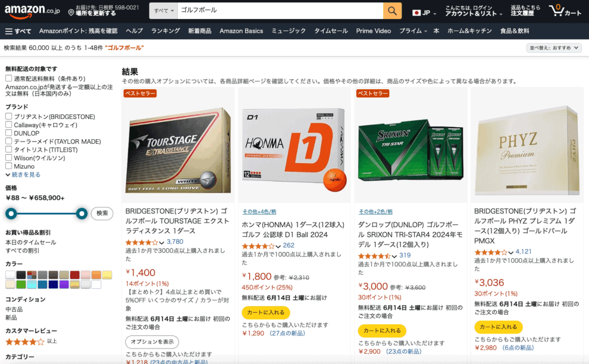The width and height of the screenshot is (589, 364).
Task: Filter by four stars and up
Action: (x=31, y=342)
